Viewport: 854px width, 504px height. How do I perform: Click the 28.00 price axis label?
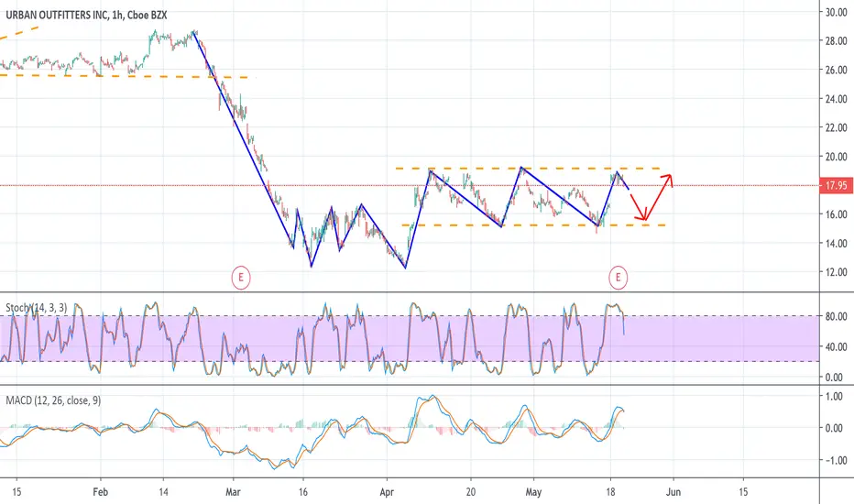(x=836, y=41)
